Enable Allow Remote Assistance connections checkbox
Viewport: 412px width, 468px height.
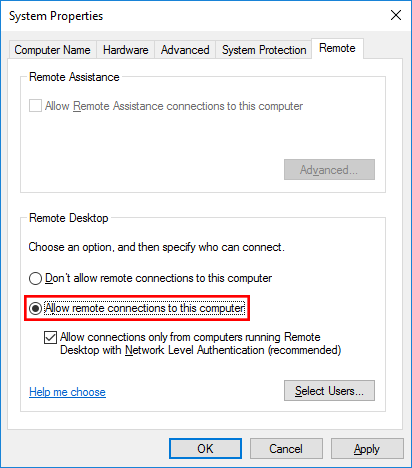(x=35, y=106)
